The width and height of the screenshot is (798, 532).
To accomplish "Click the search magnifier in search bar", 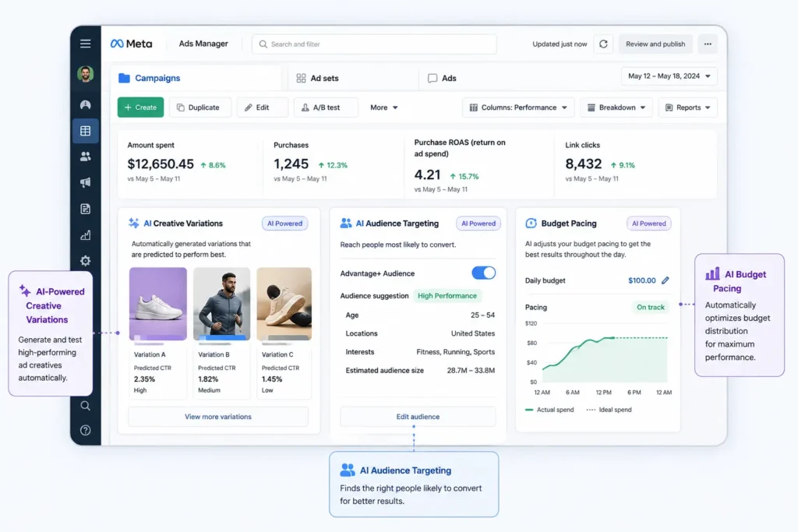I will [x=263, y=44].
